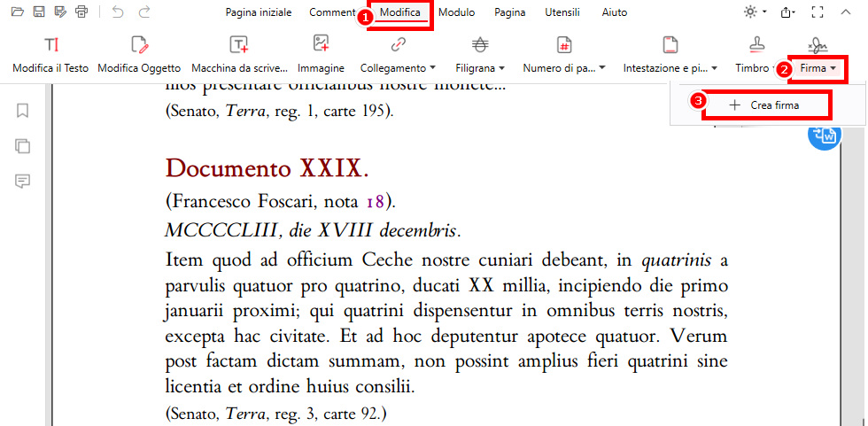This screenshot has width=868, height=426.
Task: Open the Firma dropdown
Action: [x=817, y=67]
